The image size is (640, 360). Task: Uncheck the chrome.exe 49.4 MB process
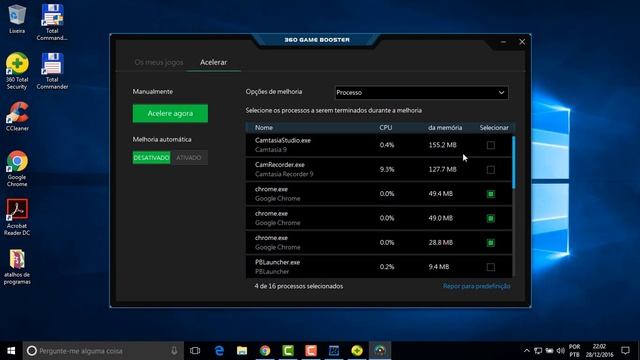(x=491, y=194)
